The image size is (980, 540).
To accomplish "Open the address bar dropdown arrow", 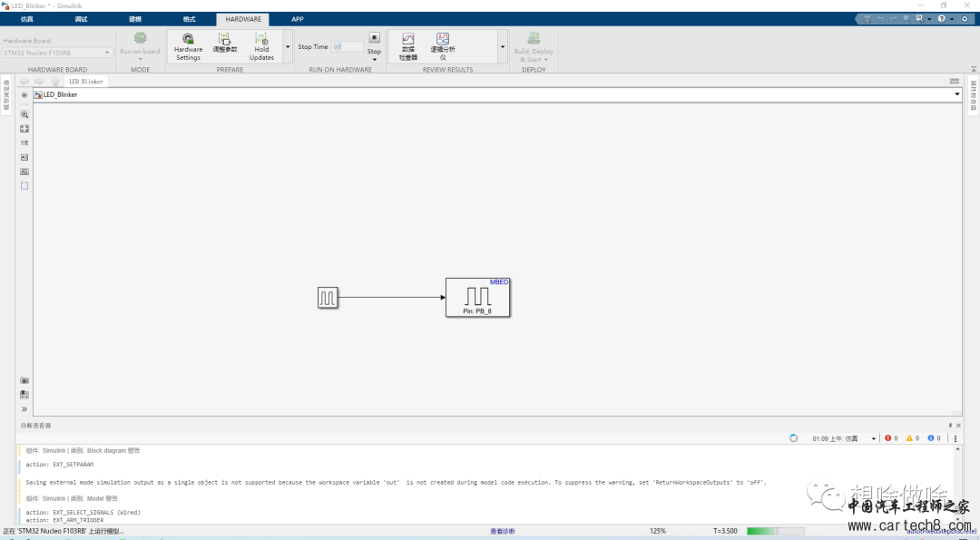I will (957, 95).
